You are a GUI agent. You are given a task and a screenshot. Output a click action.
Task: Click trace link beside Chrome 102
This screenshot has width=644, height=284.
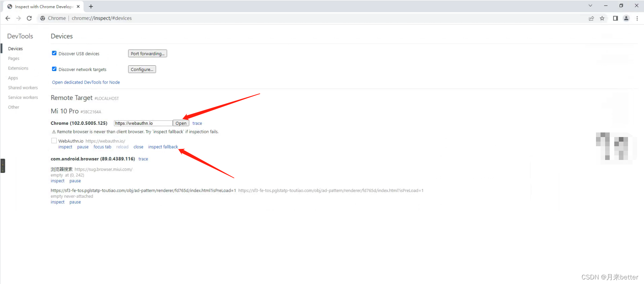click(197, 123)
